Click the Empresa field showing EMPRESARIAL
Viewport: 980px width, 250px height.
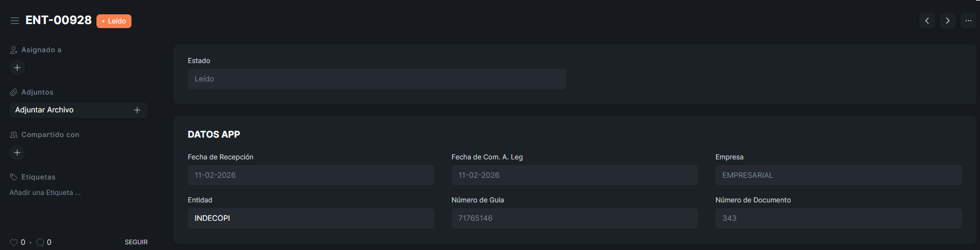pos(838,175)
